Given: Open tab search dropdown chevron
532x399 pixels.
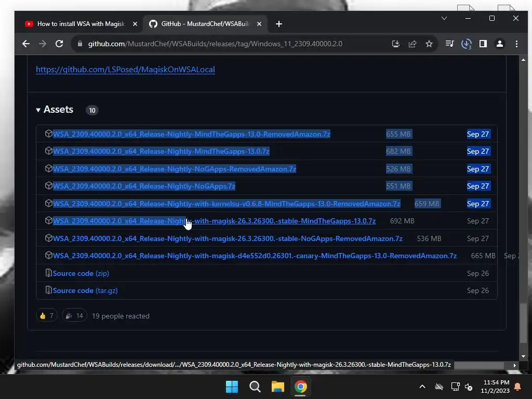Looking at the screenshot, I should (x=444, y=18).
